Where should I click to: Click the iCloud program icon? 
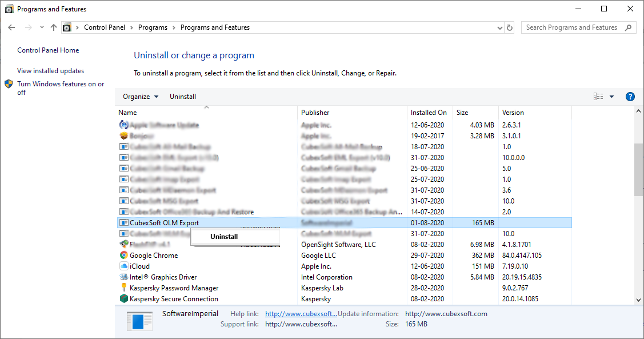[x=123, y=266]
